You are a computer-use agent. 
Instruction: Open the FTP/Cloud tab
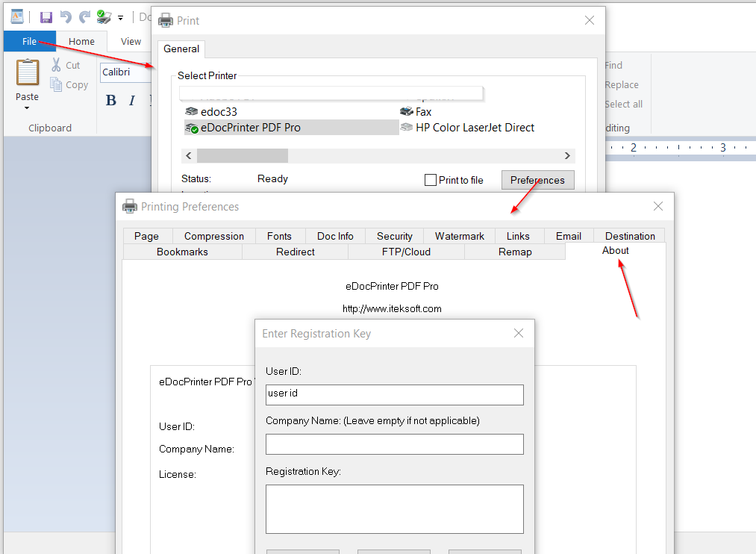click(406, 252)
